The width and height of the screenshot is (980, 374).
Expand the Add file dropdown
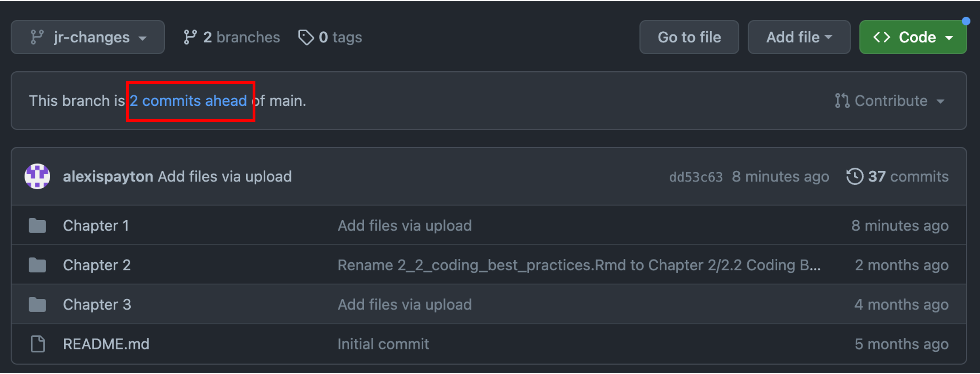click(x=799, y=37)
